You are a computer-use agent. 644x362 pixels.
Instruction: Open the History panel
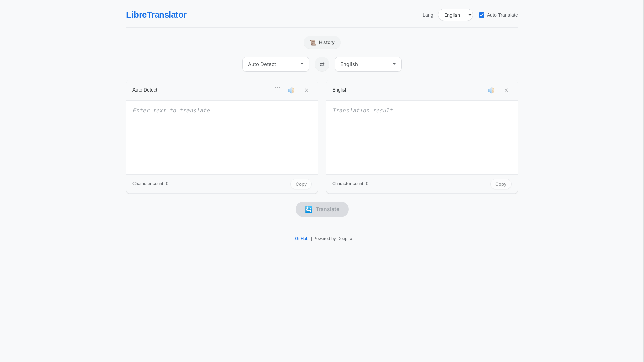tap(322, 43)
